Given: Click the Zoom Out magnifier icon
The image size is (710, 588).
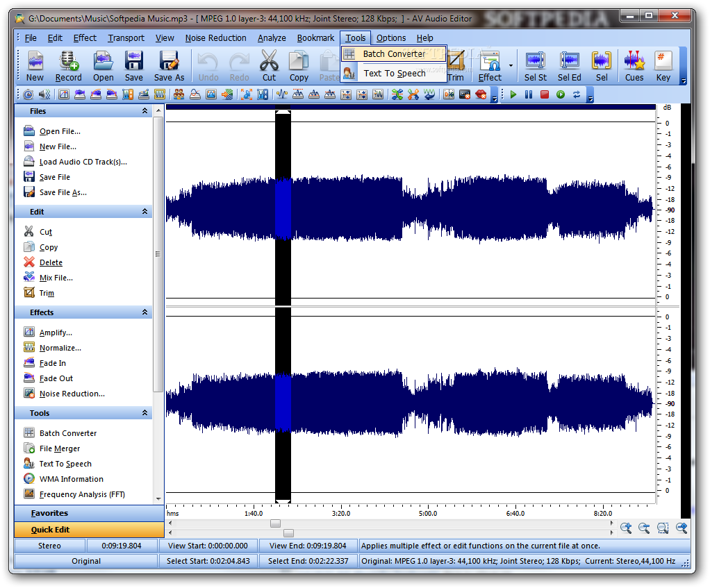Looking at the screenshot, I should coord(644,528).
